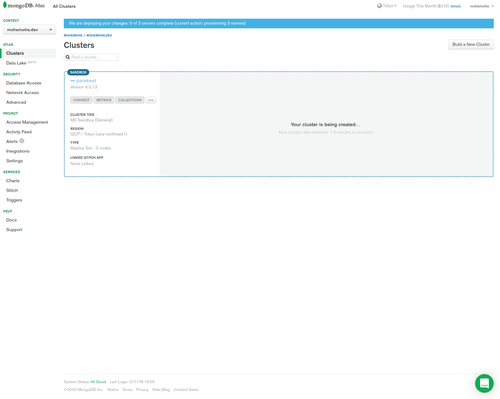
Task: Click 'Replica Set - 3 nodes' type text
Action: [91, 148]
